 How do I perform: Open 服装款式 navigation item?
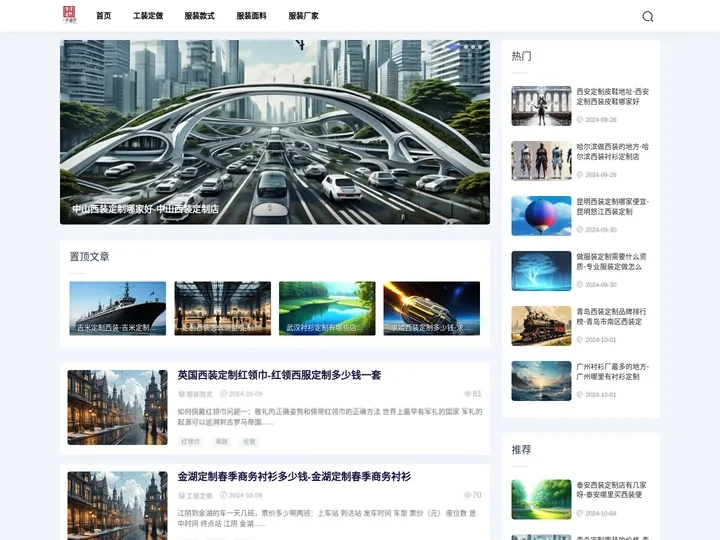coord(199,16)
